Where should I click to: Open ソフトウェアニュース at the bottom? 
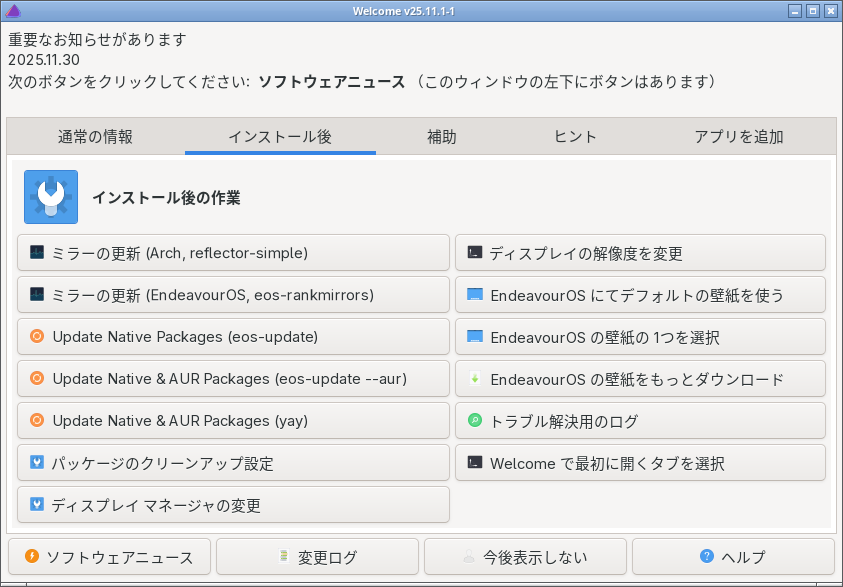(x=110, y=556)
